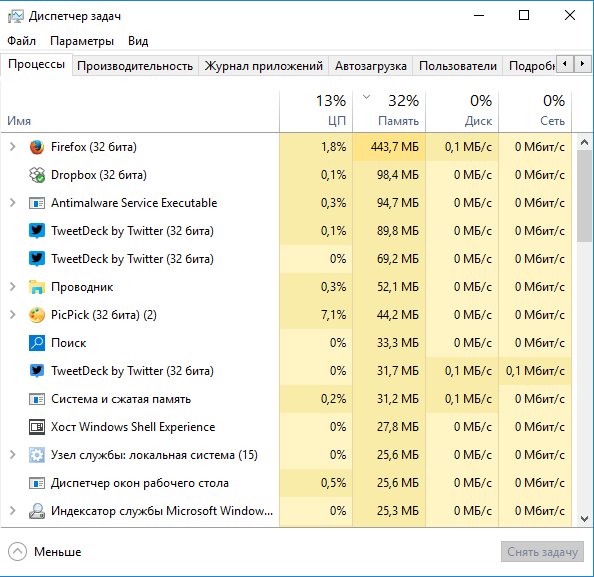Expand the Проводник process group
Viewport: 594px width, 577px height.
[x=13, y=287]
